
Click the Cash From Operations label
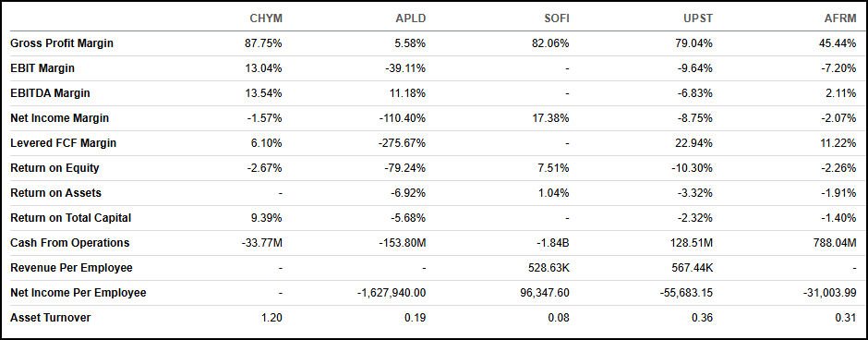point(70,243)
